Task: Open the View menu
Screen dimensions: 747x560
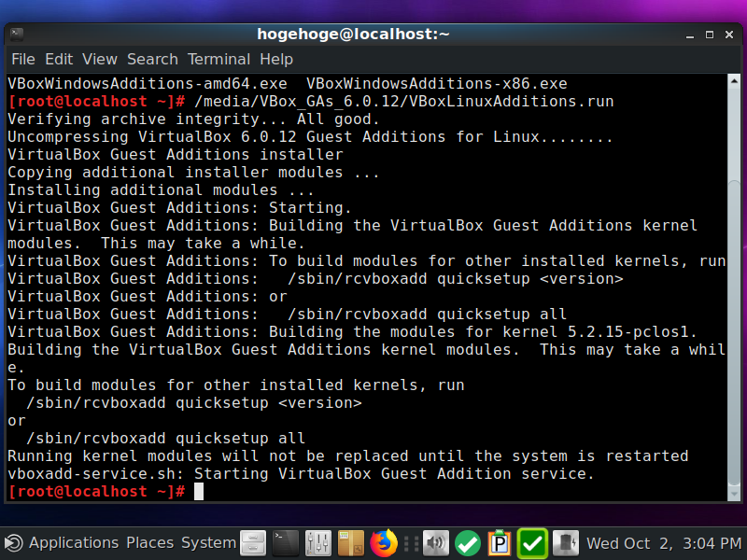Action: [100, 60]
